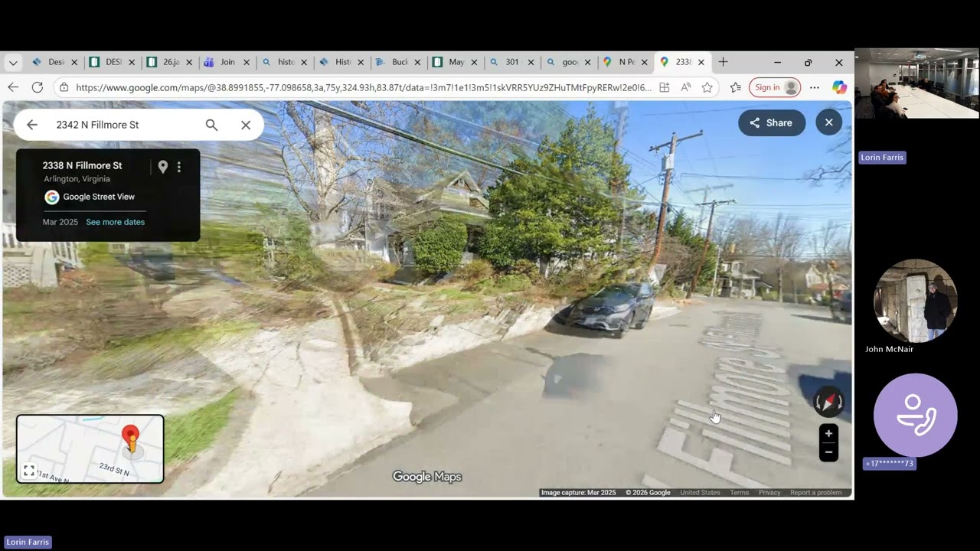Viewport: 980px width, 551px height.
Task: Expand the minimap with fullscreen icon
Action: tap(29, 471)
